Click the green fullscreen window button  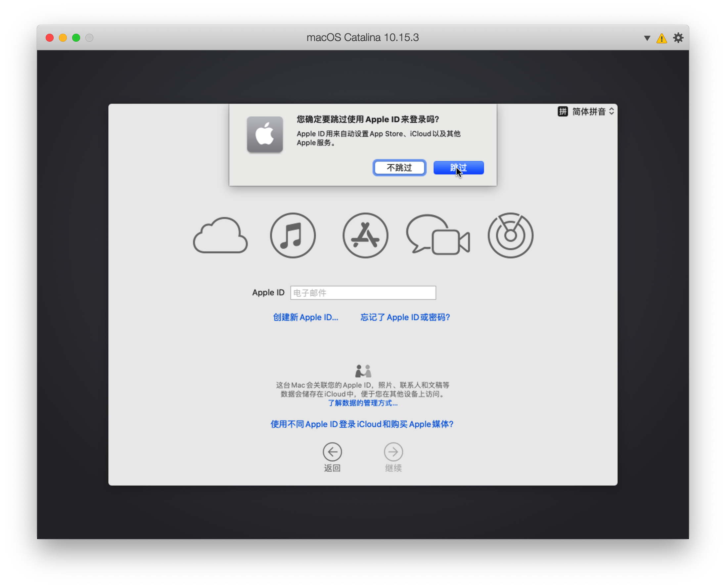[x=76, y=38]
